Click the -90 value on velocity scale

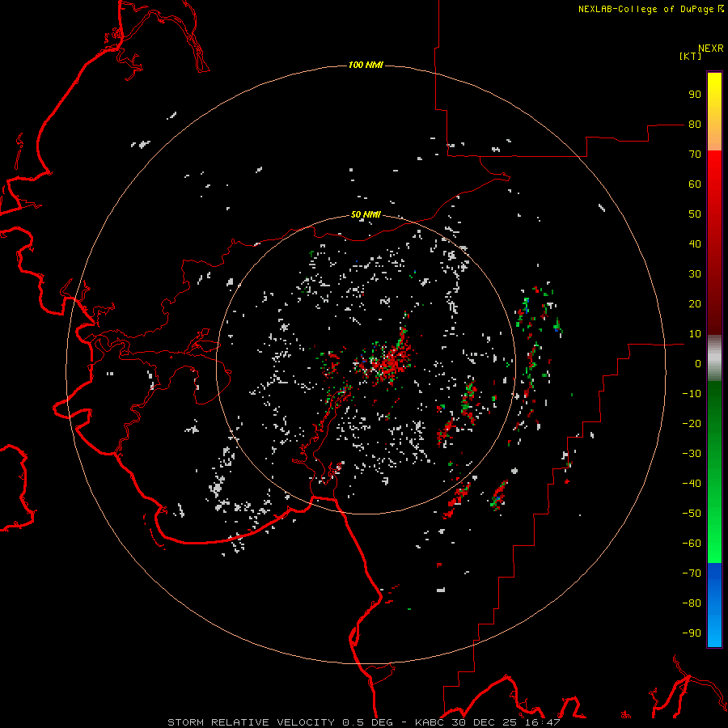[692, 633]
